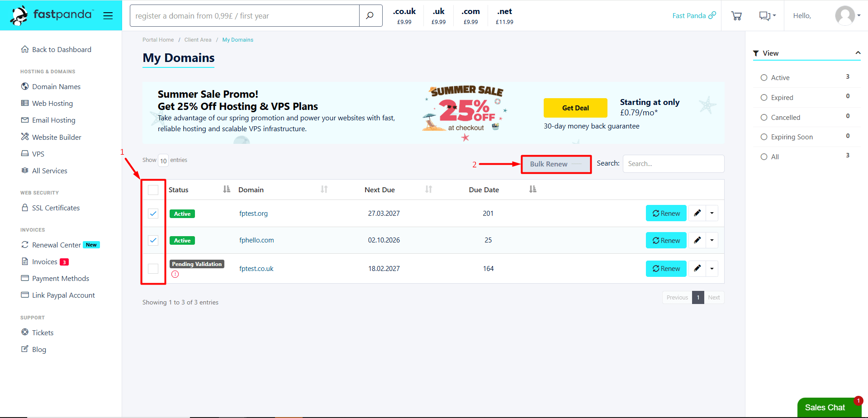Go to Portal Home breadcrumb
Viewport: 868px width, 418px height.
[158, 40]
